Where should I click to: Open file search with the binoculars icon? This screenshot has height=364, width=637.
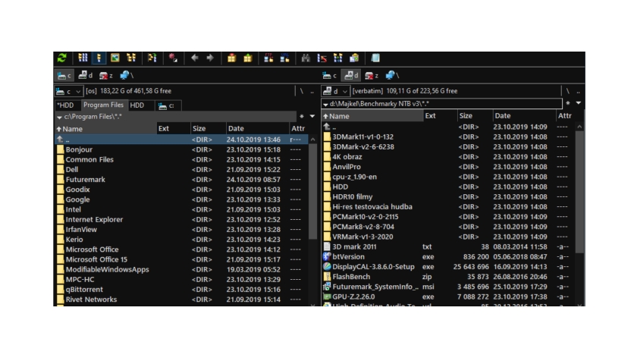click(306, 58)
